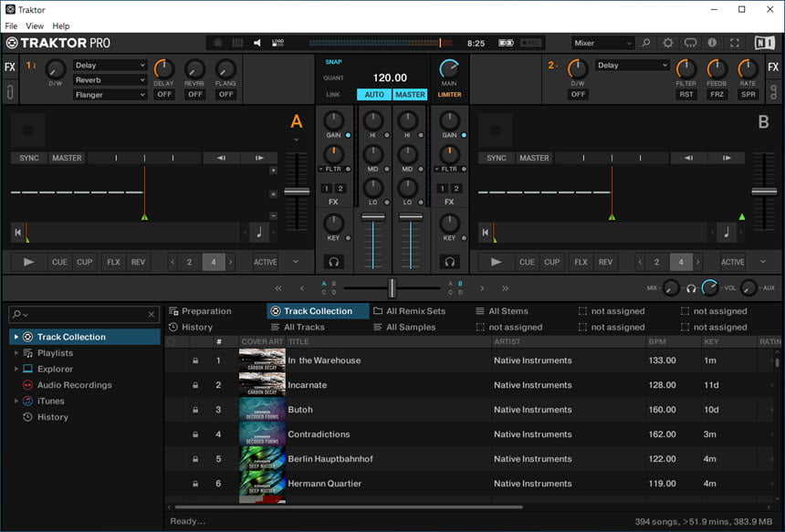Image resolution: width=785 pixels, height=532 pixels.
Task: Expand Deck A advanced panel chevron
Action: click(x=296, y=262)
